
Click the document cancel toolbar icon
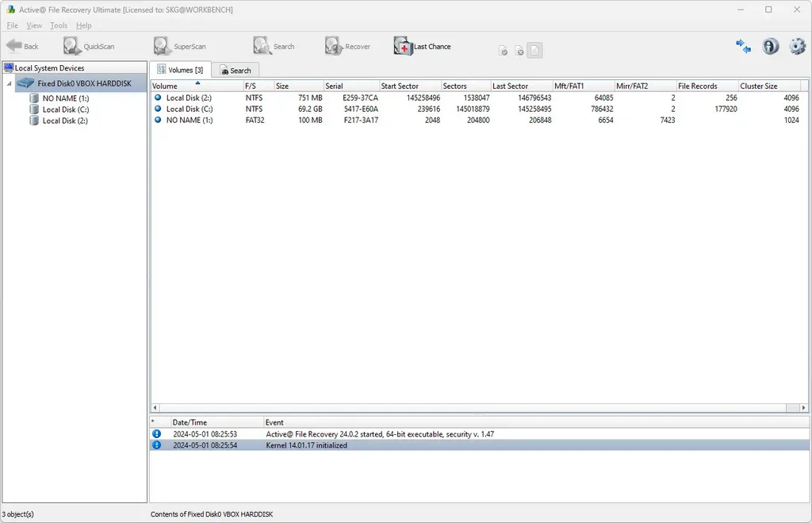[519, 51]
